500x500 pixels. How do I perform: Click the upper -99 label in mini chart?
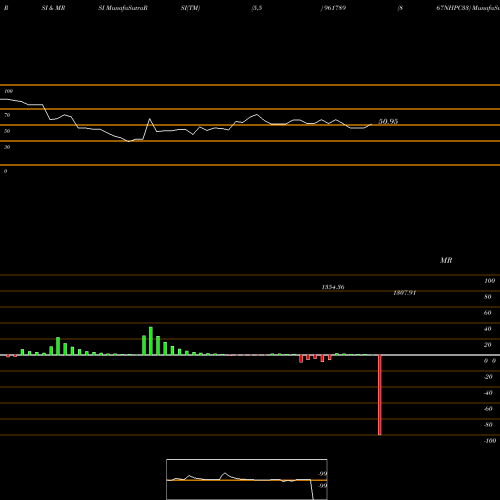[x=322, y=474]
